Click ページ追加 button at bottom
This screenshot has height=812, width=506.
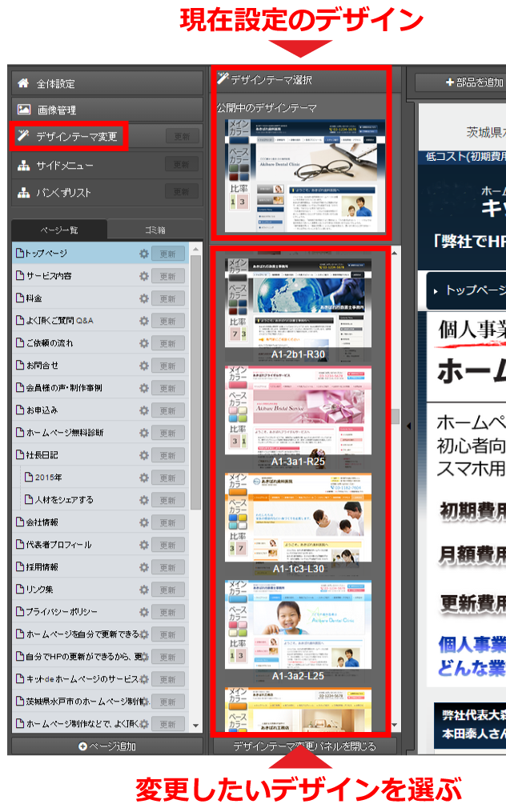point(106,746)
